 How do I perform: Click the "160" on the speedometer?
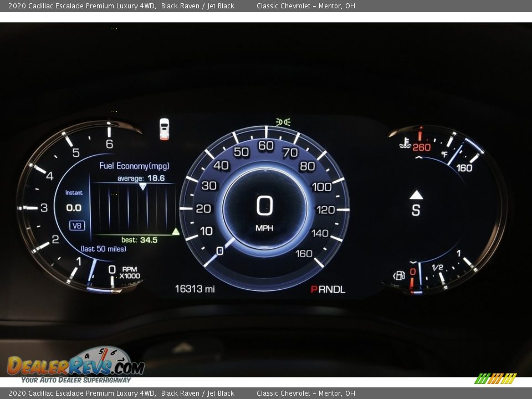click(x=304, y=253)
